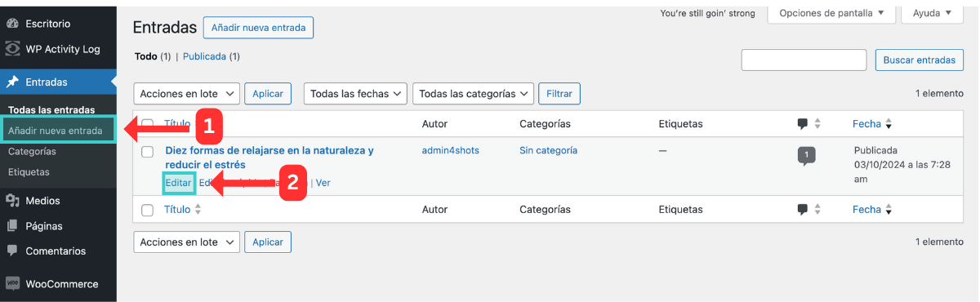The image size is (980, 302).
Task: Click the Publicada 03/10/2024 date cell
Action: click(x=902, y=165)
